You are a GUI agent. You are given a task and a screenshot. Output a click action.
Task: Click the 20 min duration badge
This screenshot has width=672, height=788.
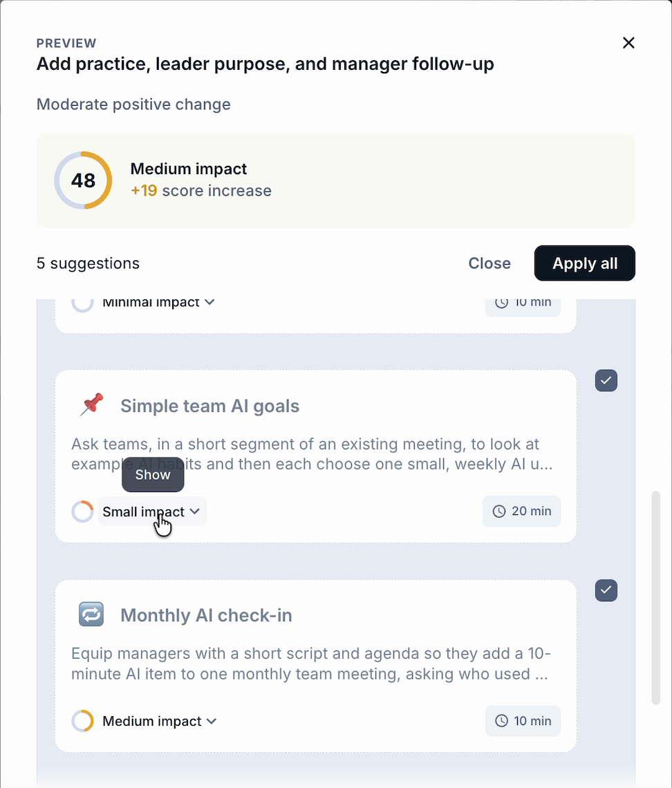[x=522, y=511]
